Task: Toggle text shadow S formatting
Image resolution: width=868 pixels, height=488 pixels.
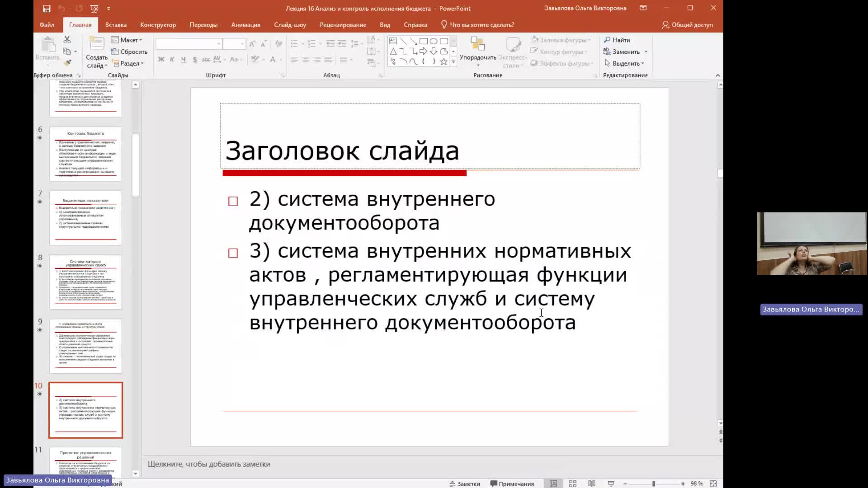Action: point(194,59)
